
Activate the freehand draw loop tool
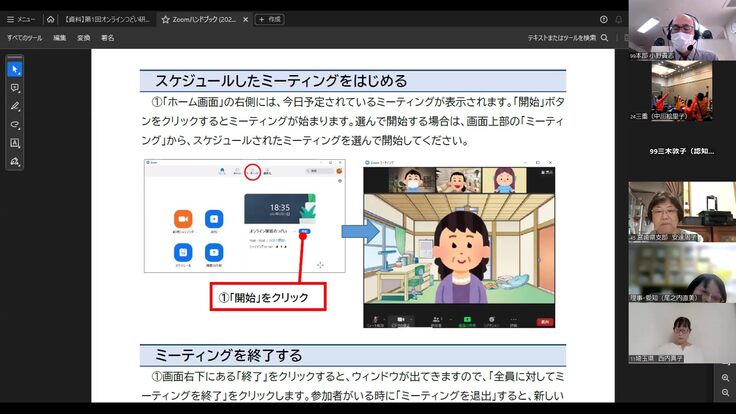(x=14, y=124)
